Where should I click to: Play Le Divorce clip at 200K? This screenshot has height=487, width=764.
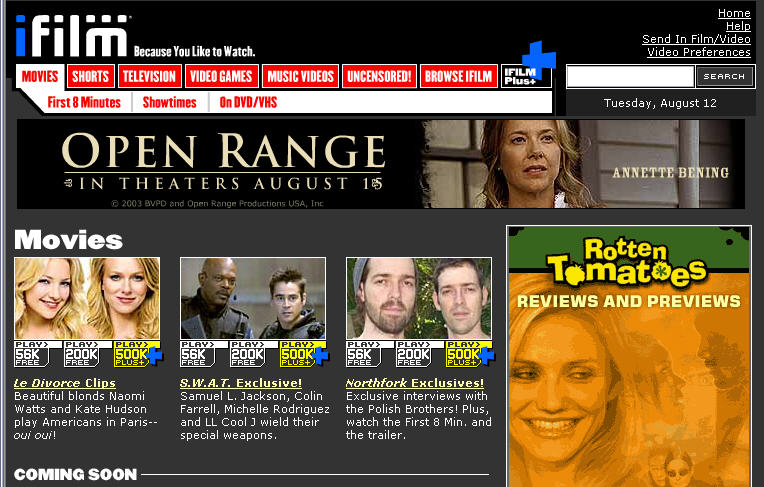[x=87, y=354]
